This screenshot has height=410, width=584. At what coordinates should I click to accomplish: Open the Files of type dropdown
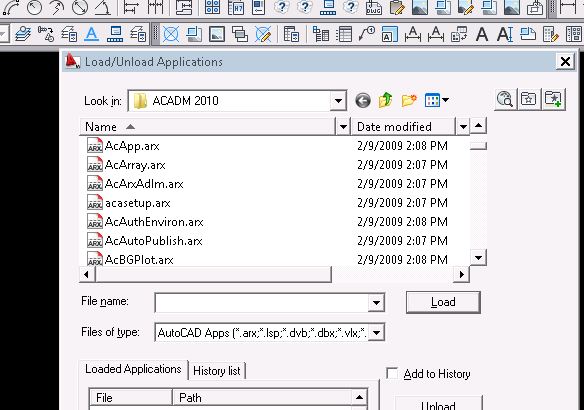click(x=377, y=332)
